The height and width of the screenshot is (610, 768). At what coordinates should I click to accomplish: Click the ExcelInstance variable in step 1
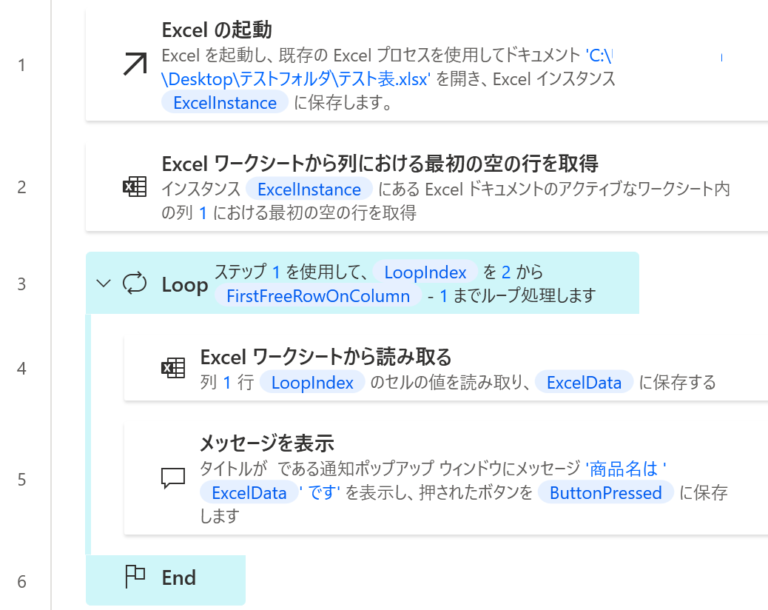[224, 102]
